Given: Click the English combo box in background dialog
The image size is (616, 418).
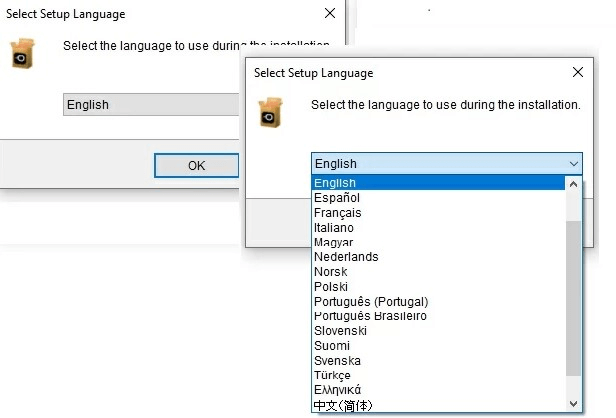Looking at the screenshot, I should pos(151,104).
